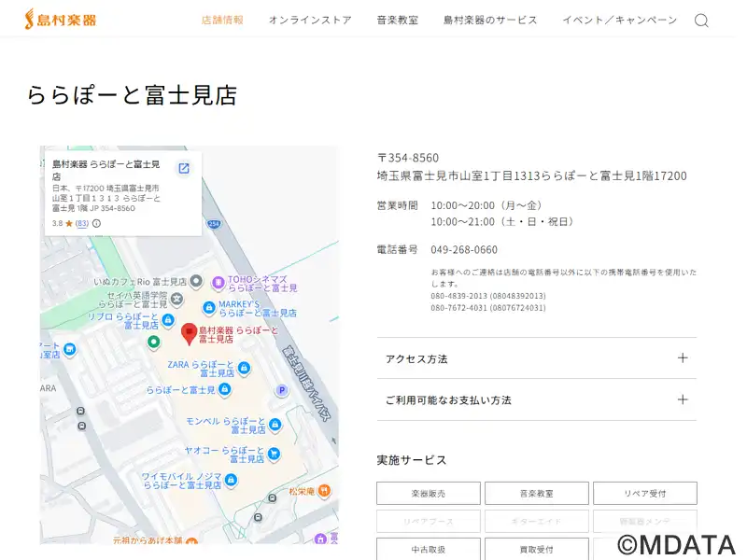Open イベント／キャンペーン in the navigation
The width and height of the screenshot is (747, 560).
click(x=619, y=20)
